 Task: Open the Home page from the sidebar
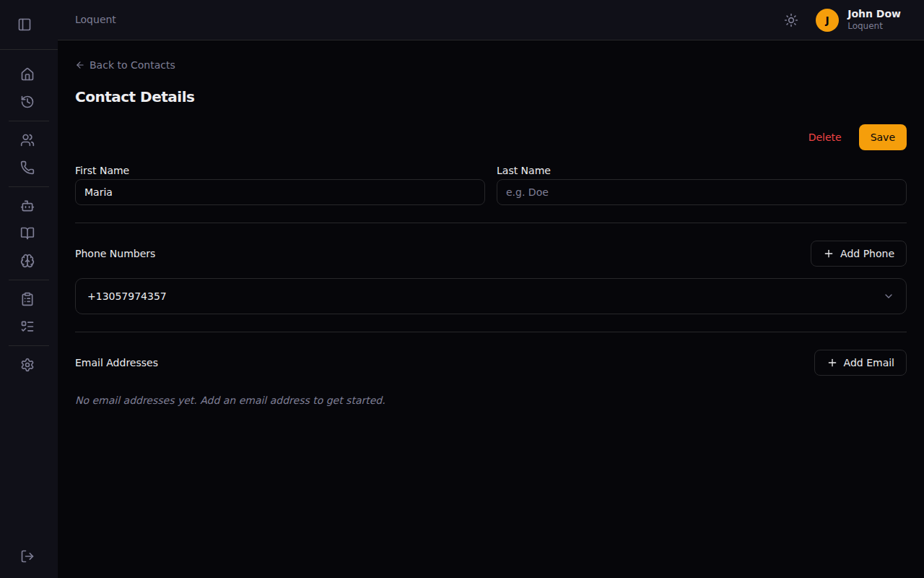27,74
